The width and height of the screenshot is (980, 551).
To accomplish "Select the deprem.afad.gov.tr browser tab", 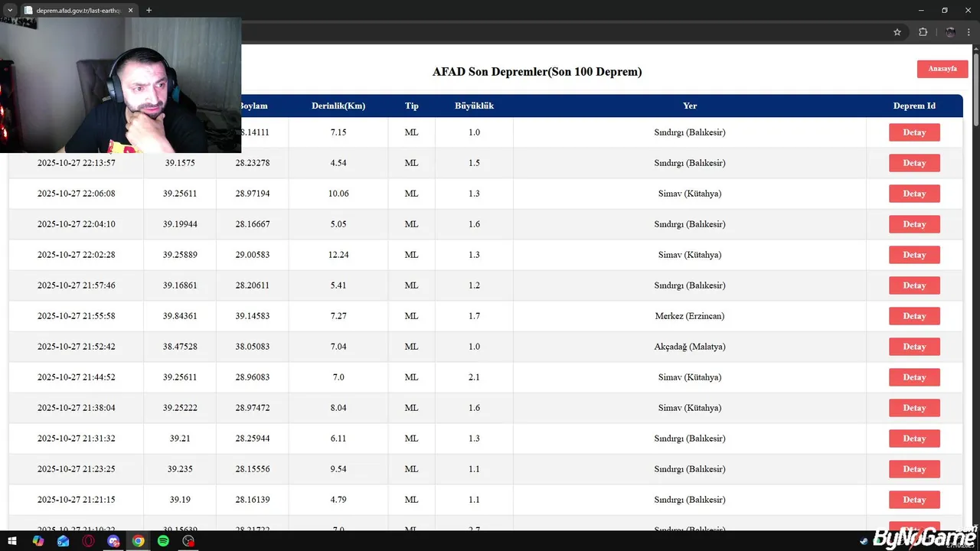I will click(78, 11).
